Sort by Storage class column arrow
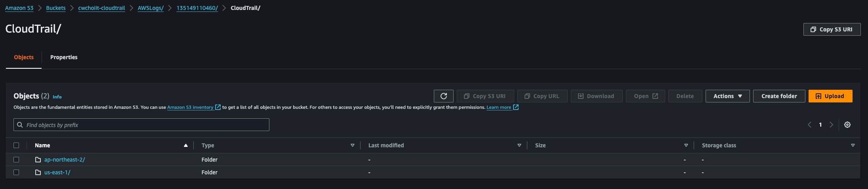868x189 pixels. (853, 145)
